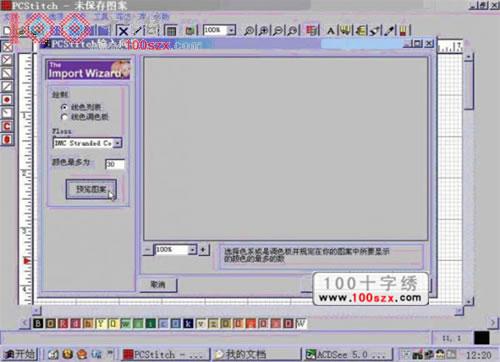Pick the red R swatch in palette
500x362 pixels.
pos(63,323)
